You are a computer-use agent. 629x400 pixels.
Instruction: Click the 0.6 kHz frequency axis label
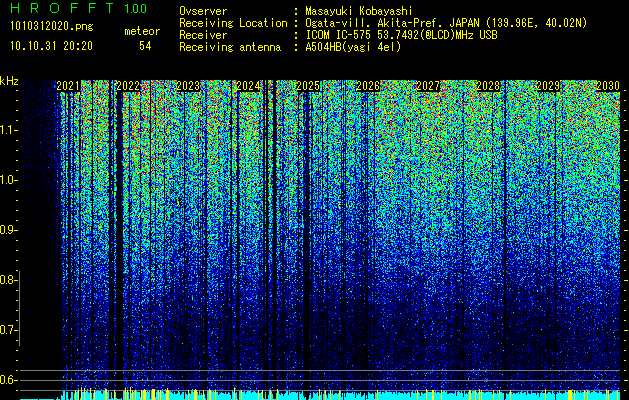click(8, 380)
